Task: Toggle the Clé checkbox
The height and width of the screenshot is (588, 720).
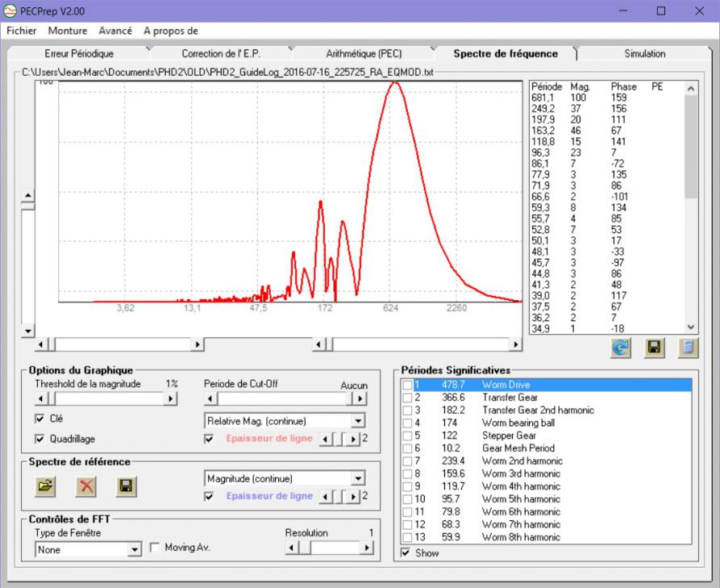Action: coord(40,419)
